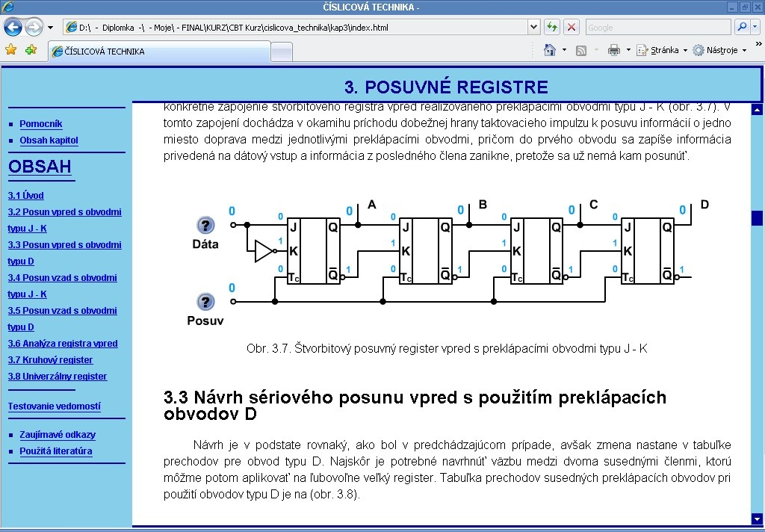The image size is (765, 532).
Task: Click the magnifier Search icon
Action: click(742, 28)
